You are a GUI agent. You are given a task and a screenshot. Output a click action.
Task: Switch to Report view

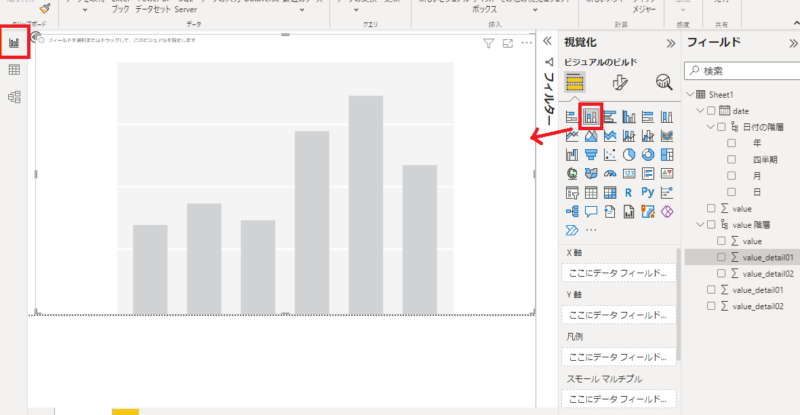coord(14,43)
